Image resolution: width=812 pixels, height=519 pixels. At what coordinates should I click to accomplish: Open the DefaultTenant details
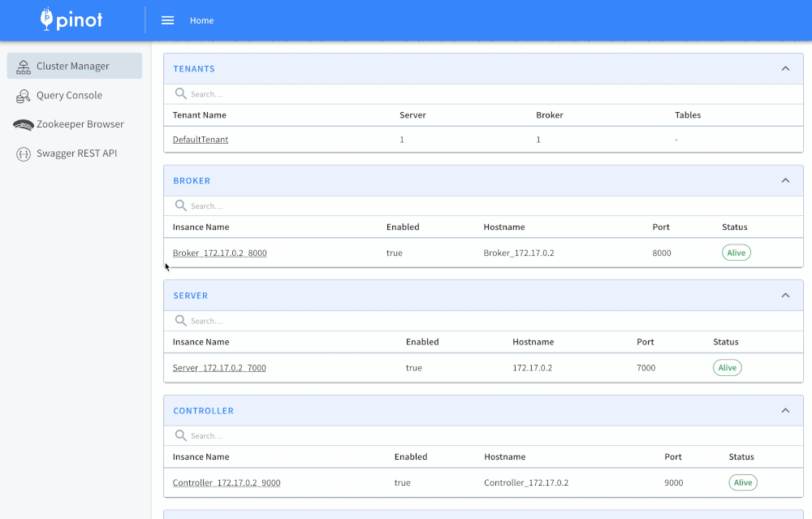click(199, 138)
